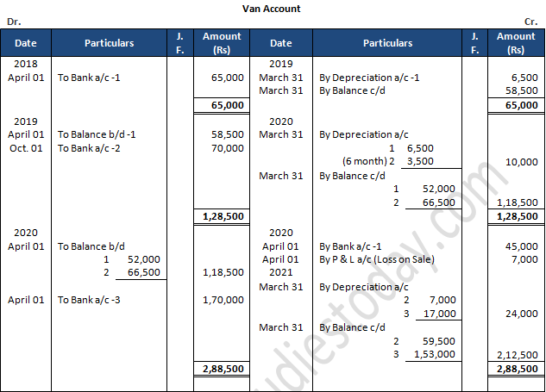Click the 59,500 balance figure
546x392 pixels.
tap(439, 341)
